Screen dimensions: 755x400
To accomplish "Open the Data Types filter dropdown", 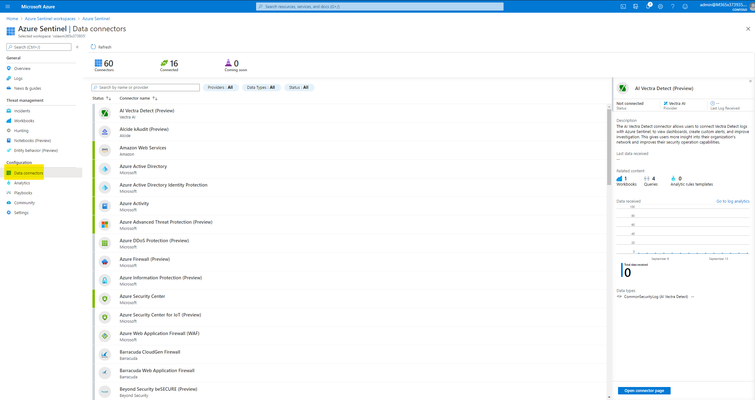I will click(x=260, y=88).
